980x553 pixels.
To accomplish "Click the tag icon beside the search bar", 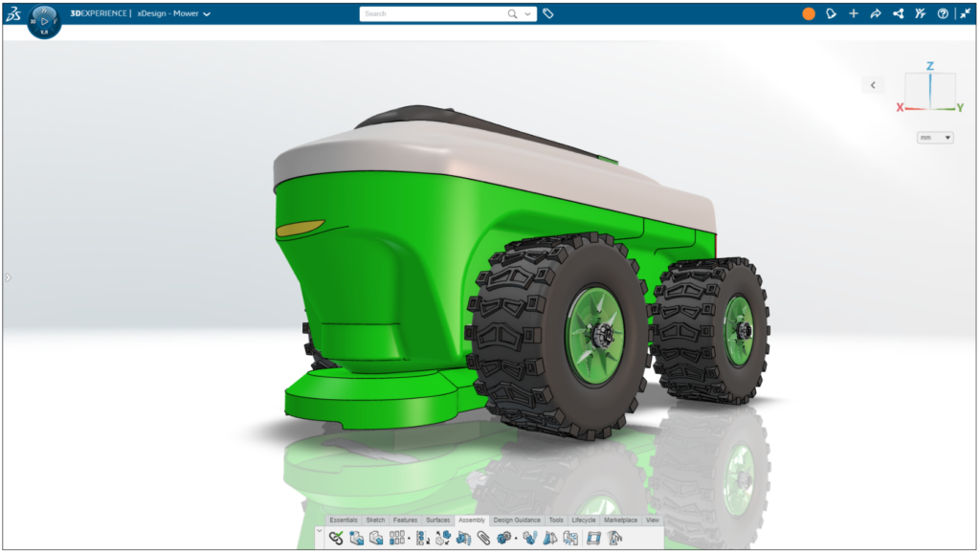I will tap(547, 14).
